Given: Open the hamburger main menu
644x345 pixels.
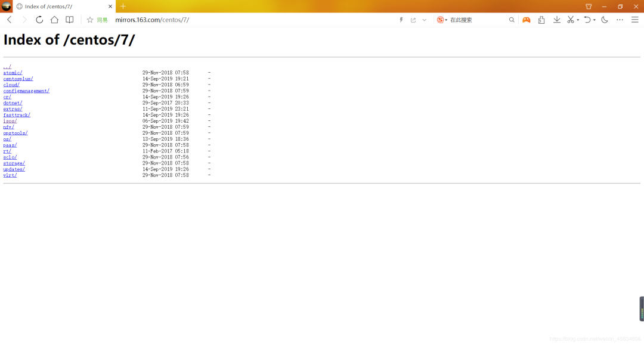Looking at the screenshot, I should (x=635, y=20).
